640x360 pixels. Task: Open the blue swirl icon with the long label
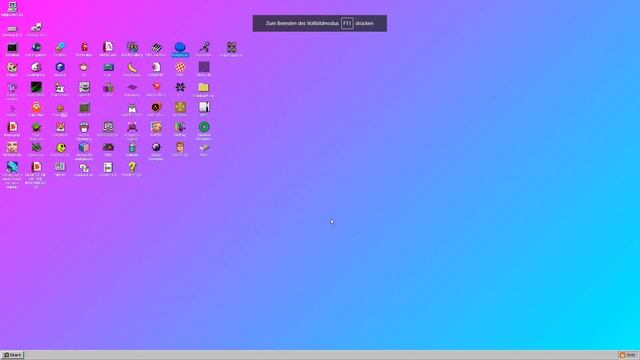(12, 167)
